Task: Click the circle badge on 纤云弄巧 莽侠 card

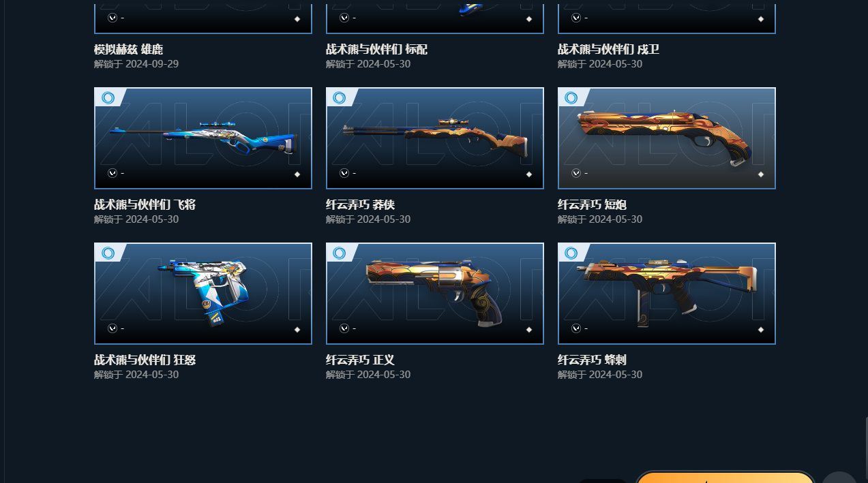Action: (340, 98)
